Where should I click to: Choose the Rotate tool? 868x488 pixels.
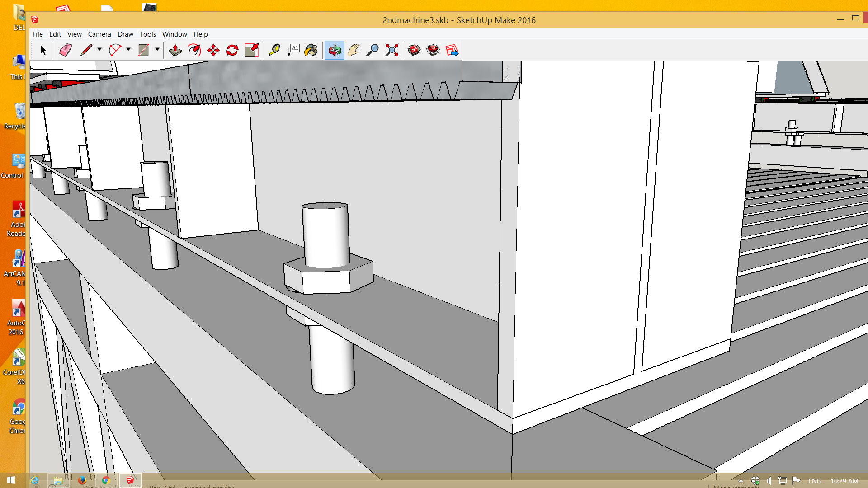[232, 50]
